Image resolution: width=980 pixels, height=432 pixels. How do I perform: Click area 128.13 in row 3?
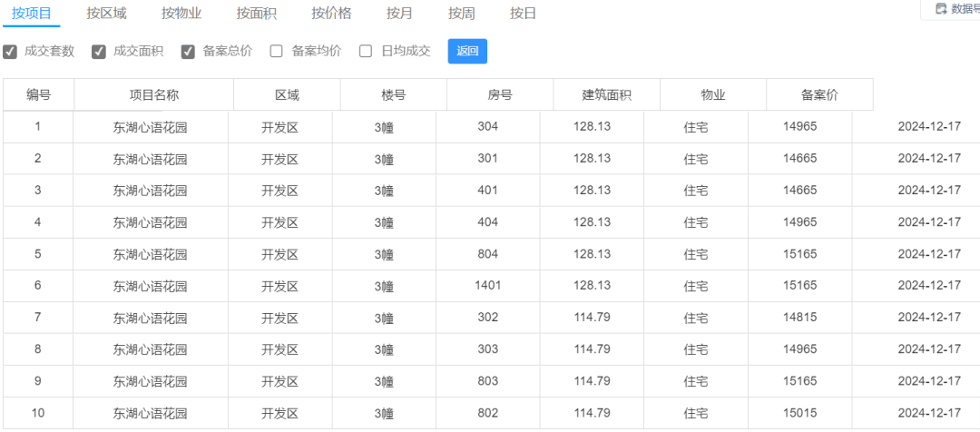pos(592,190)
